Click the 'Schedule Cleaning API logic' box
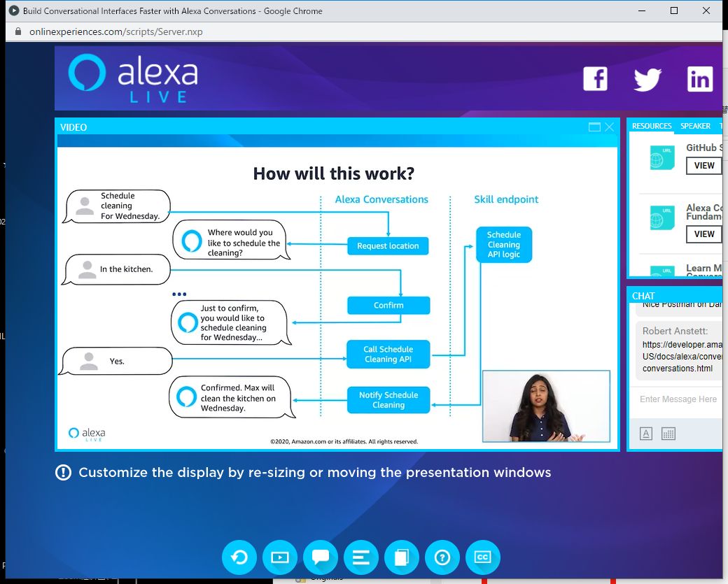This screenshot has width=728, height=584. pyautogui.click(x=504, y=245)
